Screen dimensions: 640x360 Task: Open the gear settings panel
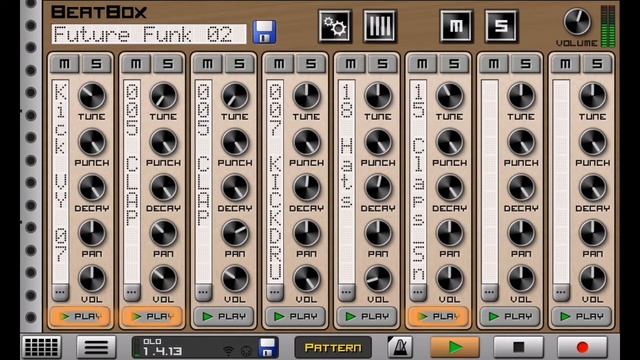(335, 27)
